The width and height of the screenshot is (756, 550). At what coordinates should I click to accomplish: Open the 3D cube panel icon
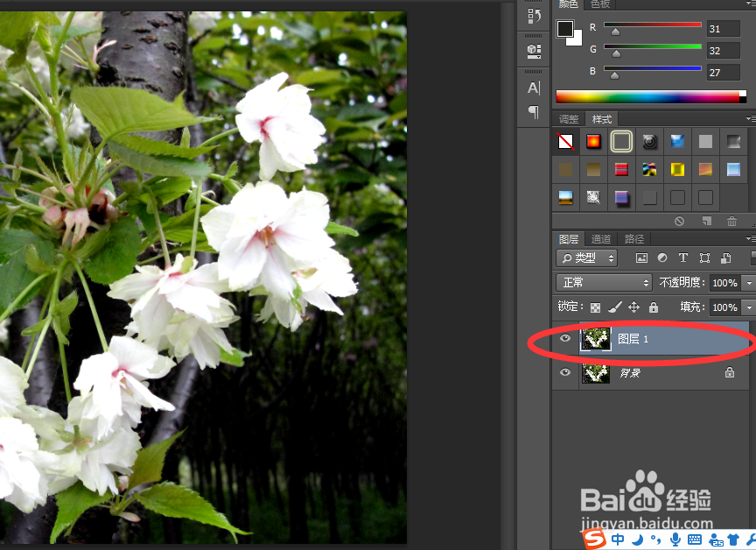pyautogui.click(x=534, y=51)
